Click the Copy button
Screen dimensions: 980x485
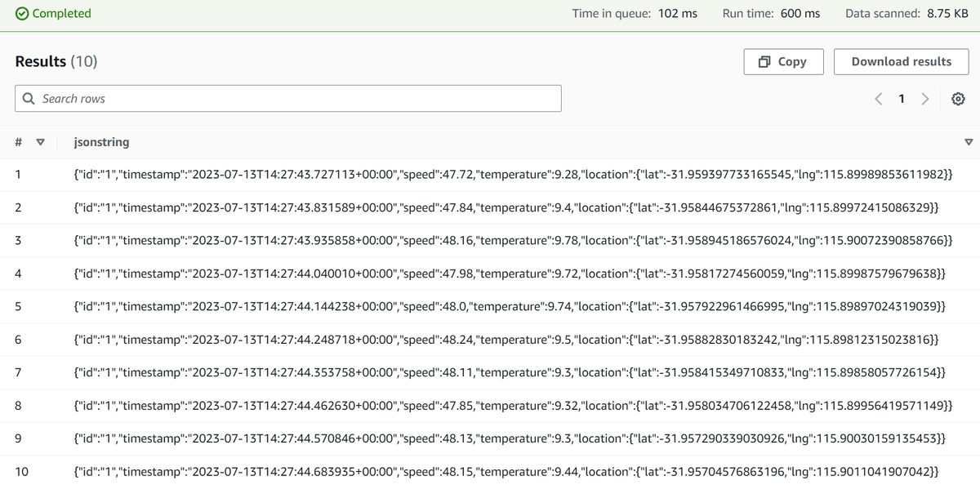(783, 61)
